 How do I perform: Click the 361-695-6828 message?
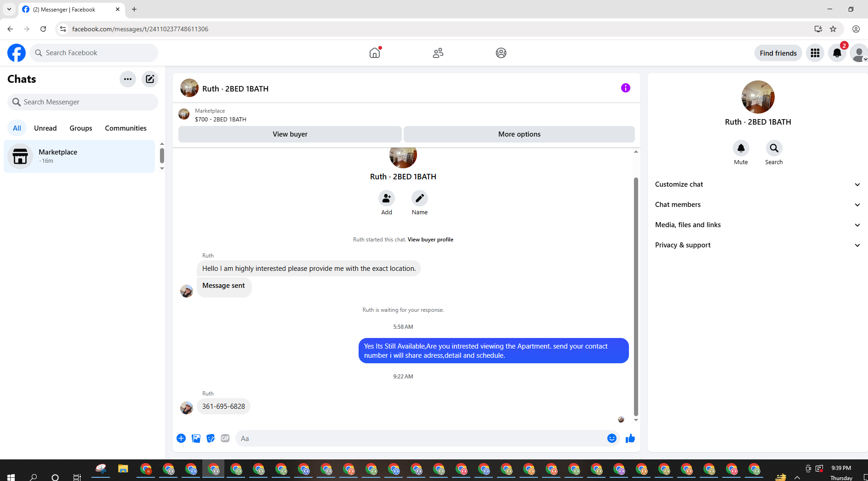pos(223,407)
